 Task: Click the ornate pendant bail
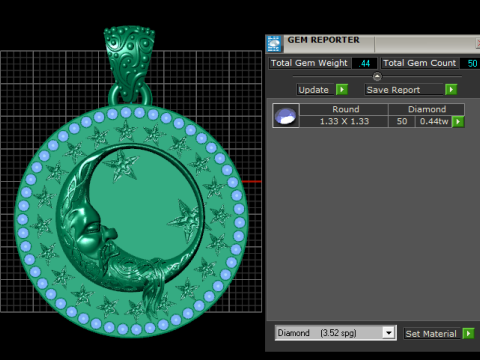point(129,63)
